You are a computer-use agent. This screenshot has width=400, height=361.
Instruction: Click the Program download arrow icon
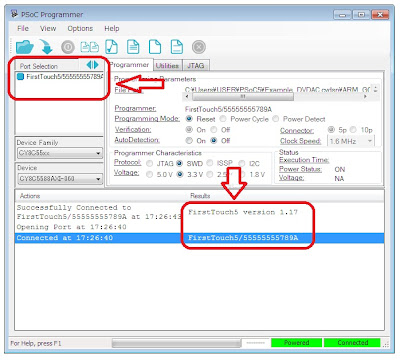point(46,47)
